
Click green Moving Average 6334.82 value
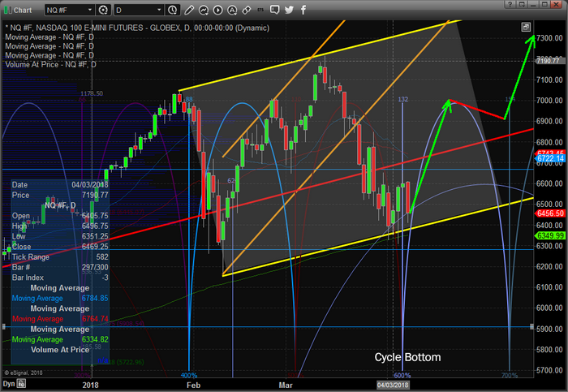95,339
